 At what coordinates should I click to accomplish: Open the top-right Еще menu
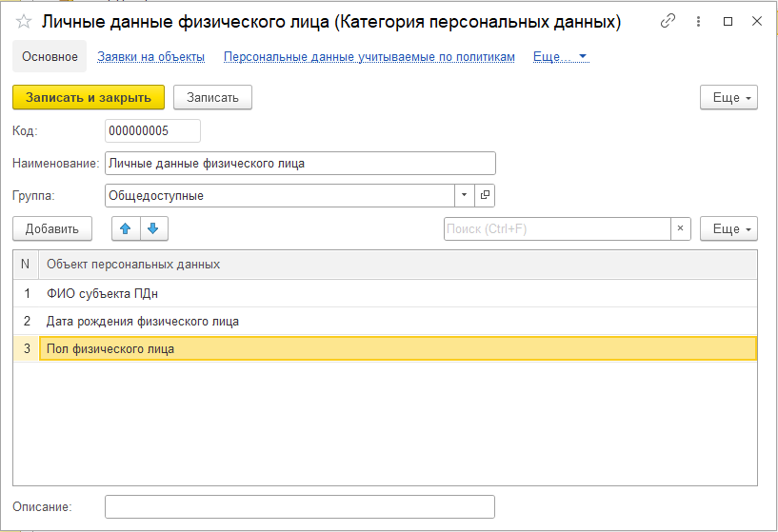(728, 97)
